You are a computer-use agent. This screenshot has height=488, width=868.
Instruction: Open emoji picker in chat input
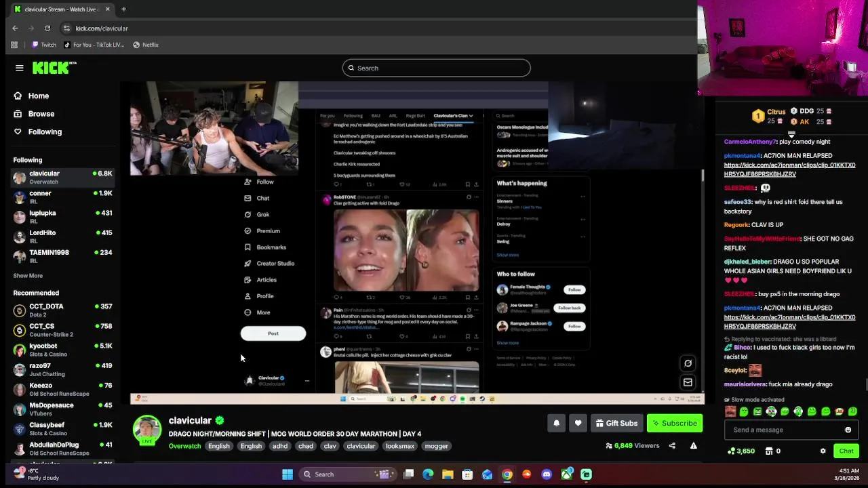coord(848,430)
